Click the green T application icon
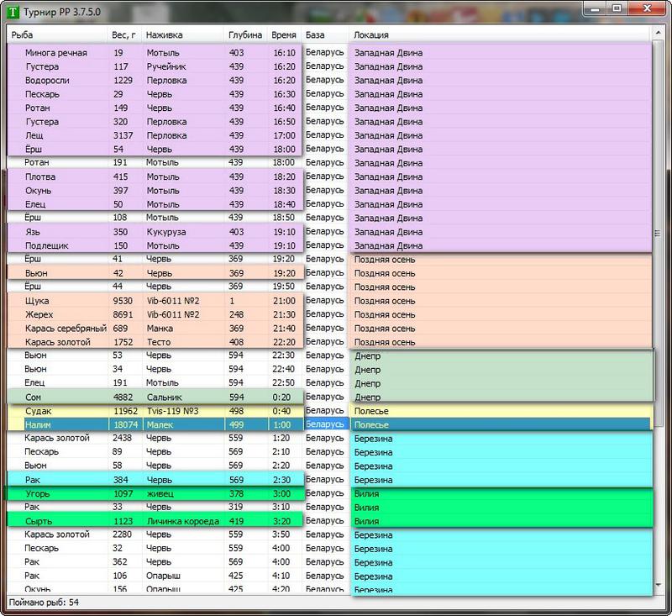Image resolution: width=672 pixels, height=616 pixels. [13, 12]
